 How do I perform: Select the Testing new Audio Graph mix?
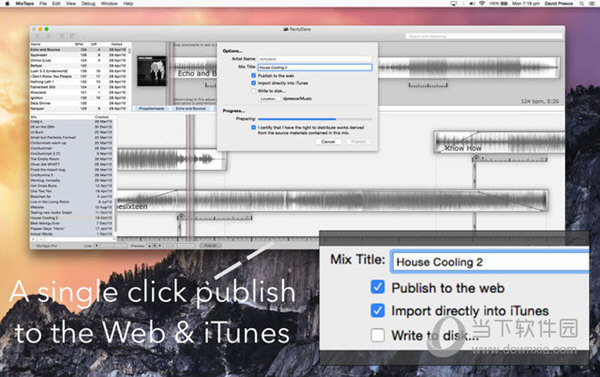[72, 212]
